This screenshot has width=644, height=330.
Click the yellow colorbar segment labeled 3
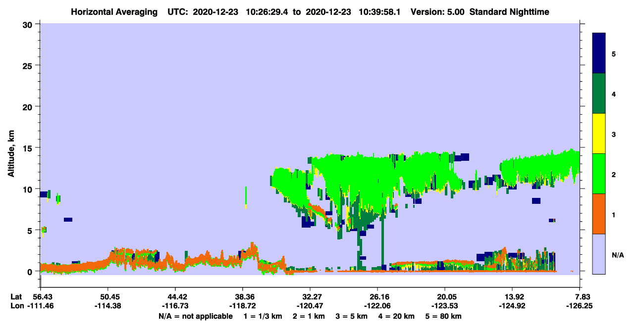pos(599,134)
